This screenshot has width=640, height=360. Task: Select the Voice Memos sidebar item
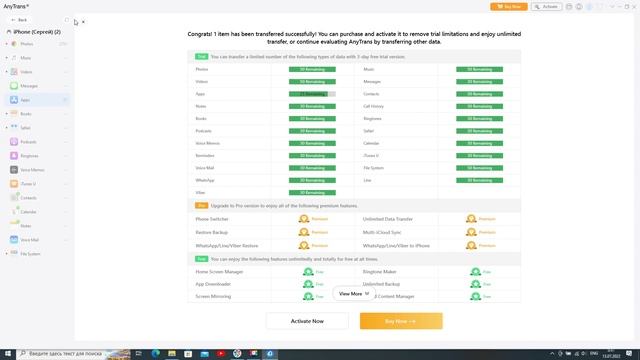(x=37, y=169)
